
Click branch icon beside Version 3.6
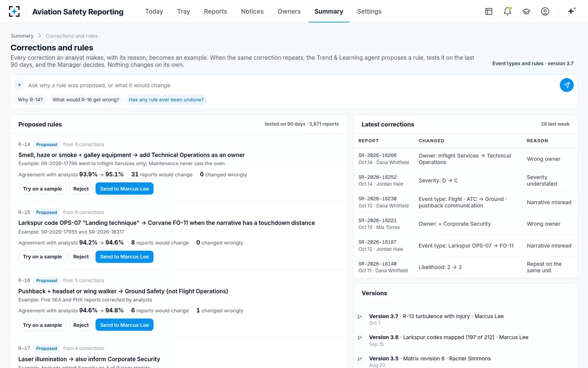click(x=360, y=338)
